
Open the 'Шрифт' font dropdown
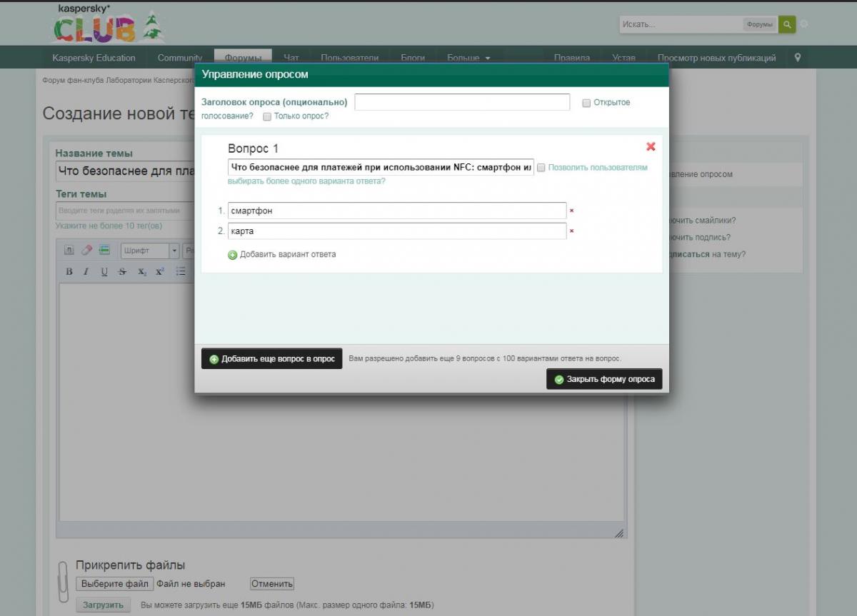(x=150, y=251)
